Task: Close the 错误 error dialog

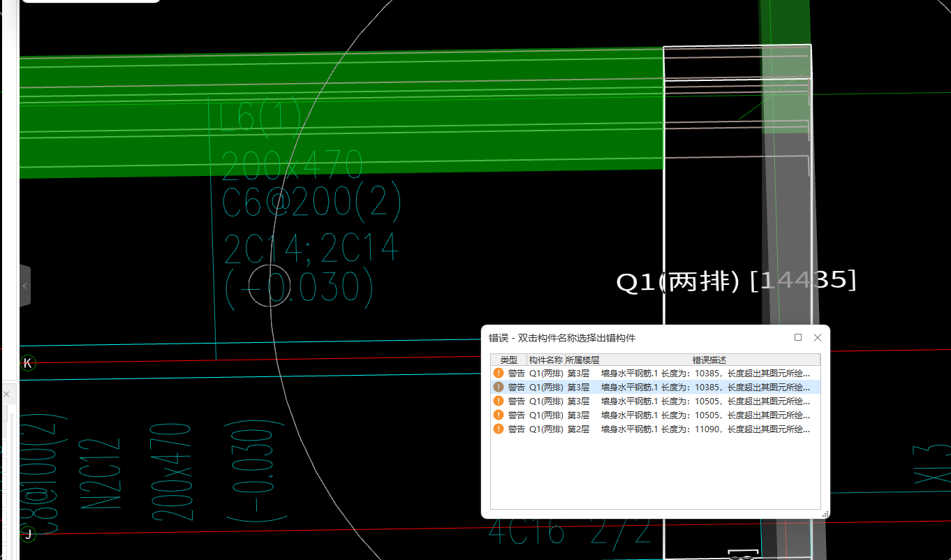Action: pyautogui.click(x=818, y=337)
